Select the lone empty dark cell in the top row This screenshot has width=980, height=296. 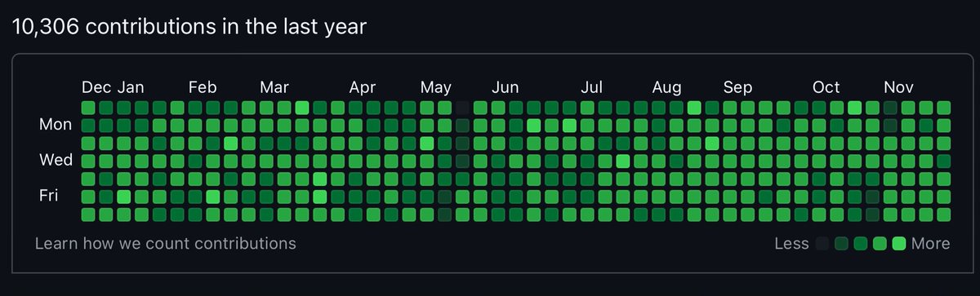463,108
